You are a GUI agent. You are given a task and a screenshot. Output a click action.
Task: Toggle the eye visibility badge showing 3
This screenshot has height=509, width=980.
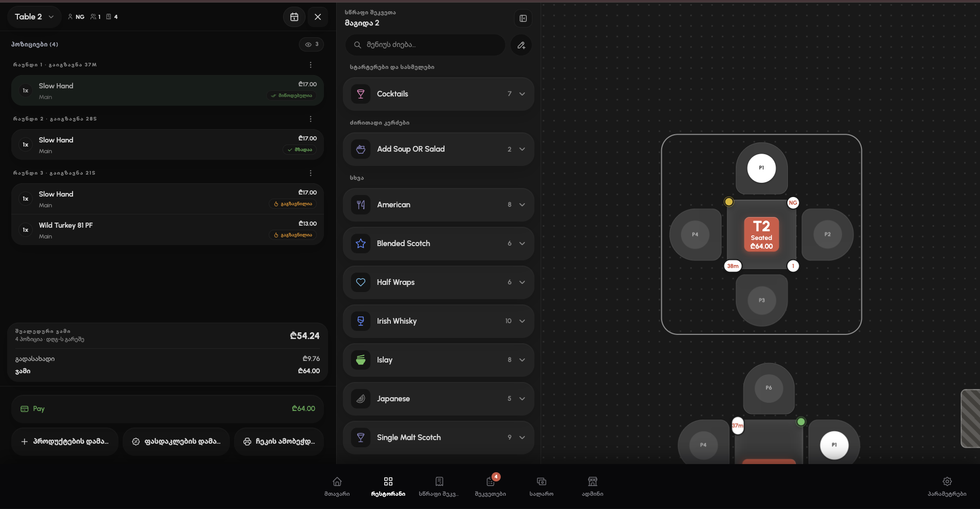(311, 44)
